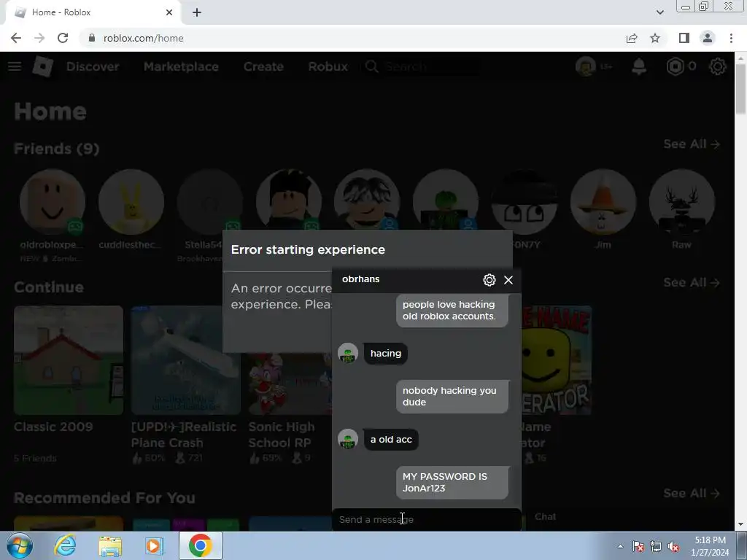The width and height of the screenshot is (747, 560).
Task: Click the Chrome taskbar button
Action: tap(201, 545)
